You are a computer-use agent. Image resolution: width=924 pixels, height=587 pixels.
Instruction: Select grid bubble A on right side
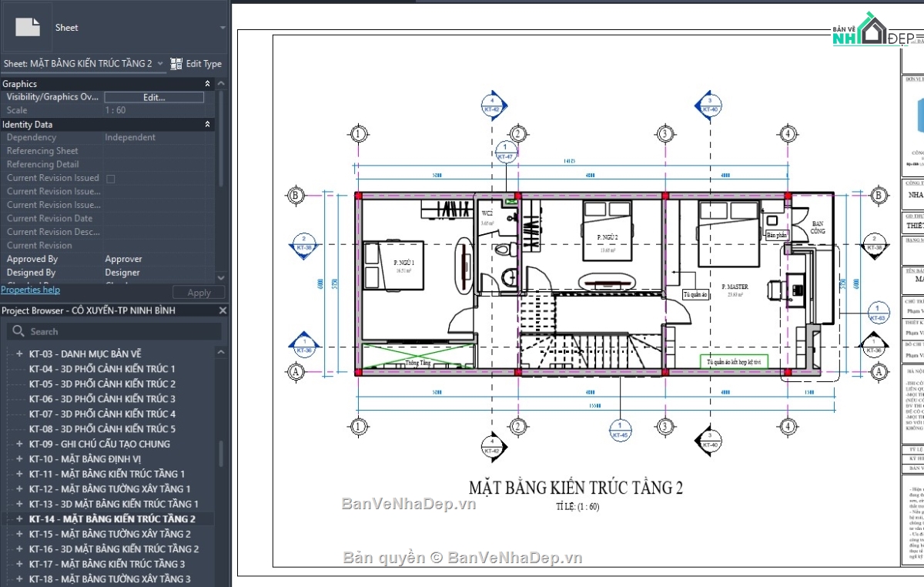(x=878, y=371)
